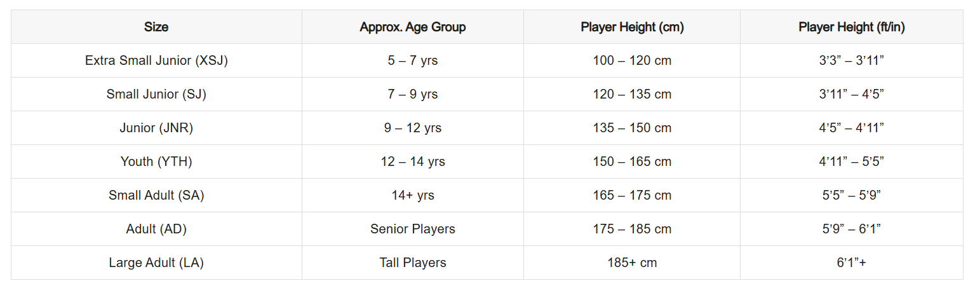Select the Extra Small Junior (XSJ) cell

point(156,60)
